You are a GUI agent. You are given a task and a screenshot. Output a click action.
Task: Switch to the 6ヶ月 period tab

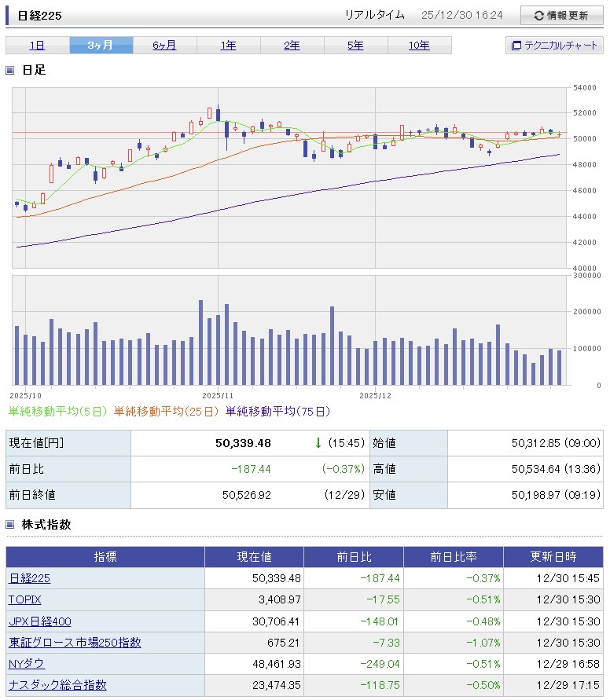click(x=164, y=46)
